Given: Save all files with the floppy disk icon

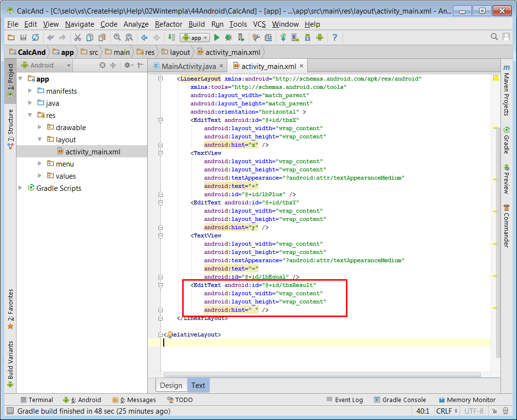Looking at the screenshot, I should coord(23,37).
